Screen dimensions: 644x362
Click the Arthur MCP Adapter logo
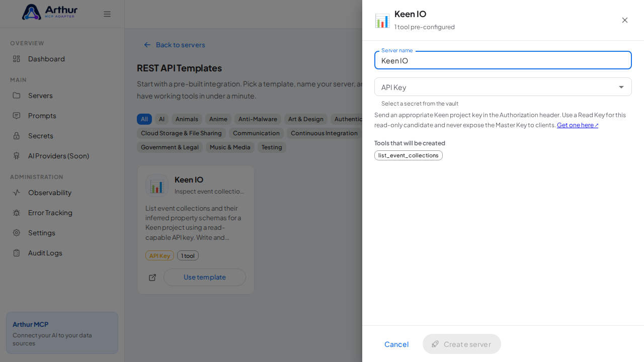pos(50,12)
